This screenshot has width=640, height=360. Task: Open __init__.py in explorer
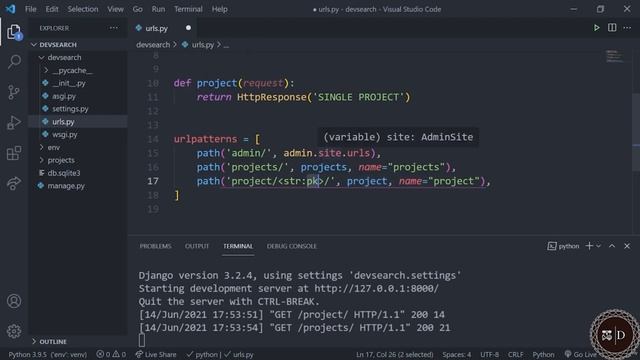[69, 83]
